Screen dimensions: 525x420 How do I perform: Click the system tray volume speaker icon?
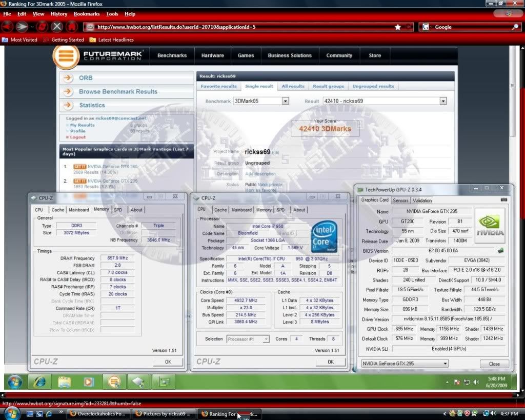(x=493, y=414)
